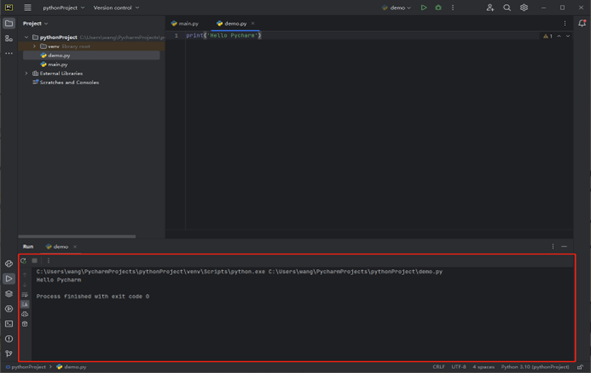Click demo.py breadcrumb in status bar
This screenshot has height=373, width=591.
pos(71,367)
